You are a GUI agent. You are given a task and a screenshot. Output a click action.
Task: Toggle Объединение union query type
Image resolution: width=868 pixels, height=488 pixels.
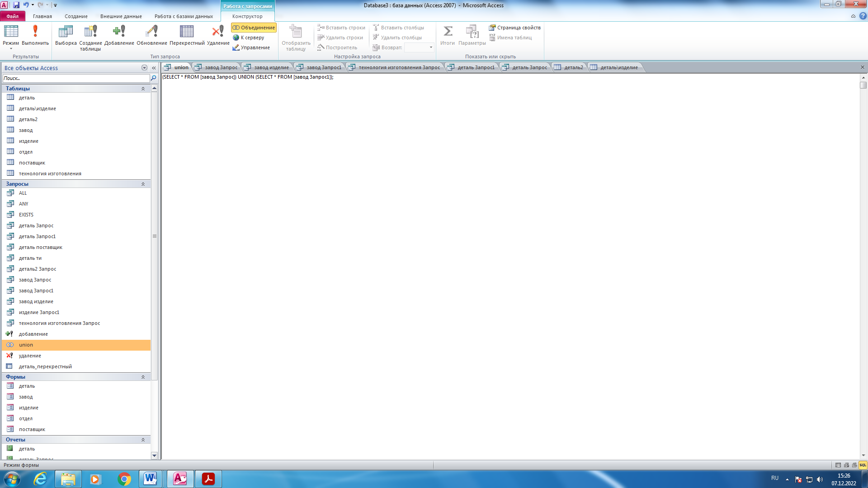coord(254,28)
